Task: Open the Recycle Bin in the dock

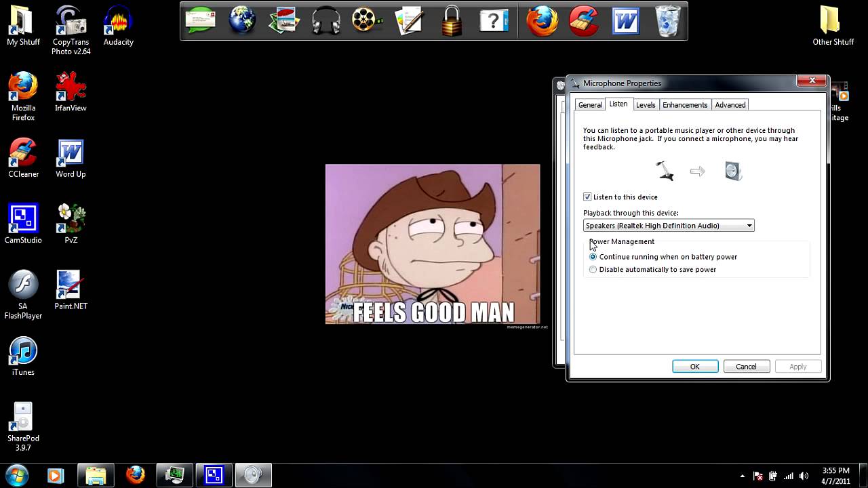Action: coord(668,20)
